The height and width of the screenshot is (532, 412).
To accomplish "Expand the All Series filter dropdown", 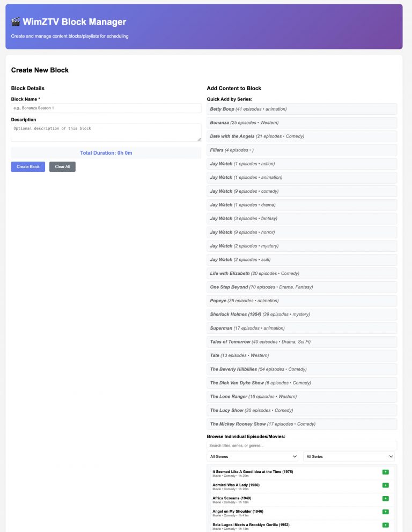I will point(349,456).
